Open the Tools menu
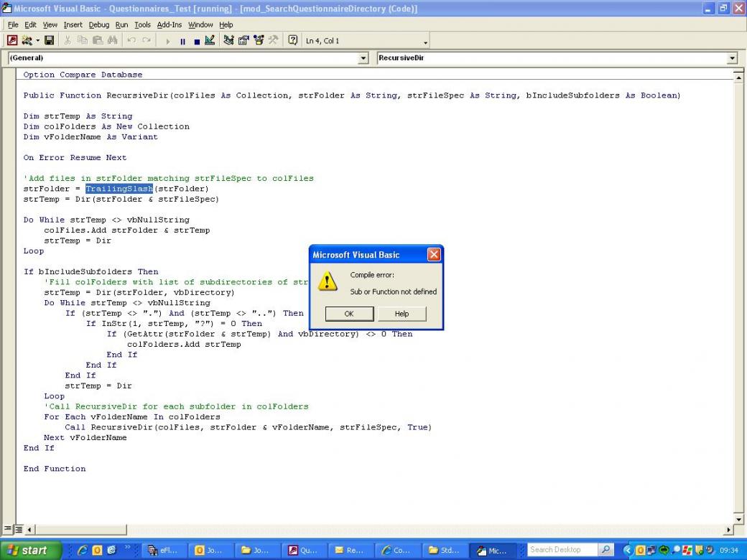The width and height of the screenshot is (747, 560). point(142,24)
